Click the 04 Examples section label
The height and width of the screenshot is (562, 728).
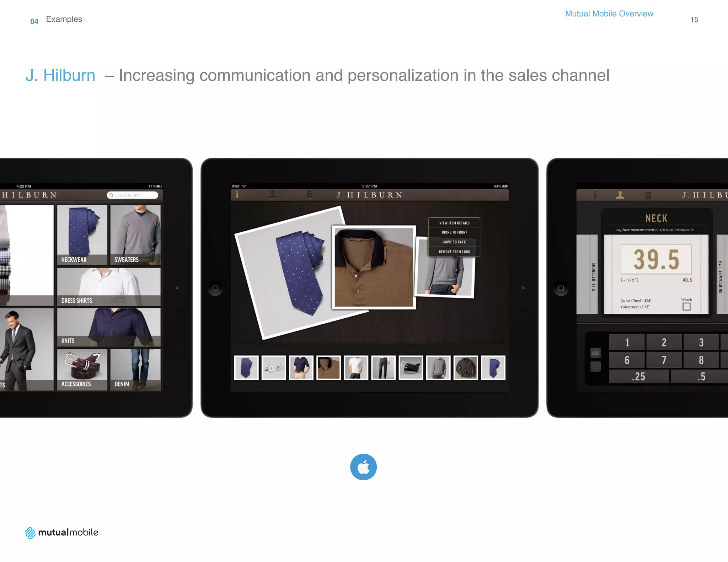pyautogui.click(x=56, y=20)
